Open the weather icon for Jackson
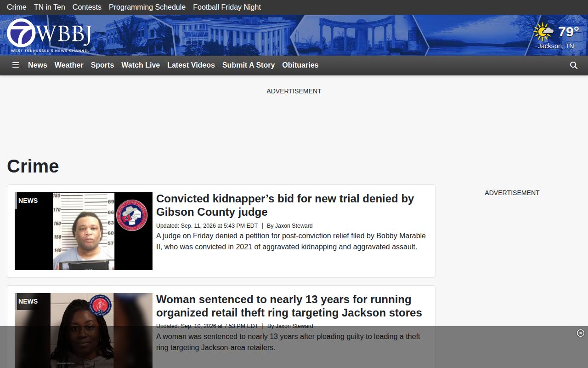Viewport: 588px width, 368px height. coord(544,32)
